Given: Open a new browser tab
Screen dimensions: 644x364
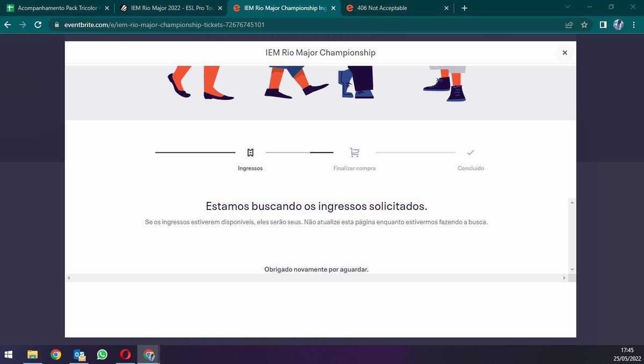Looking at the screenshot, I should [x=464, y=8].
